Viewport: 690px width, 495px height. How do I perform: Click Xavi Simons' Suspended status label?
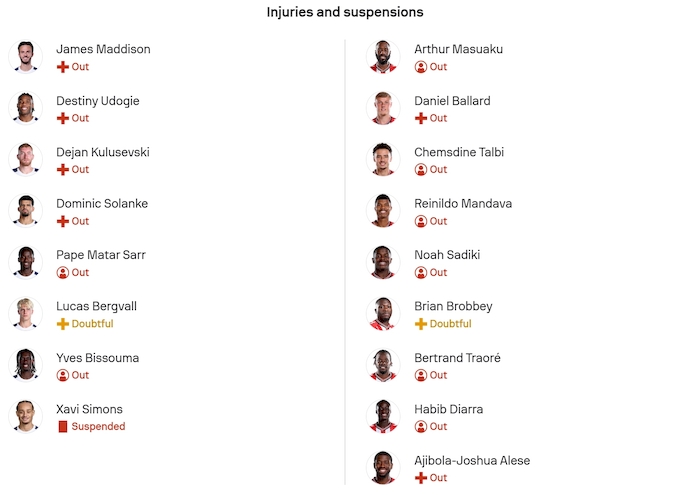click(98, 427)
